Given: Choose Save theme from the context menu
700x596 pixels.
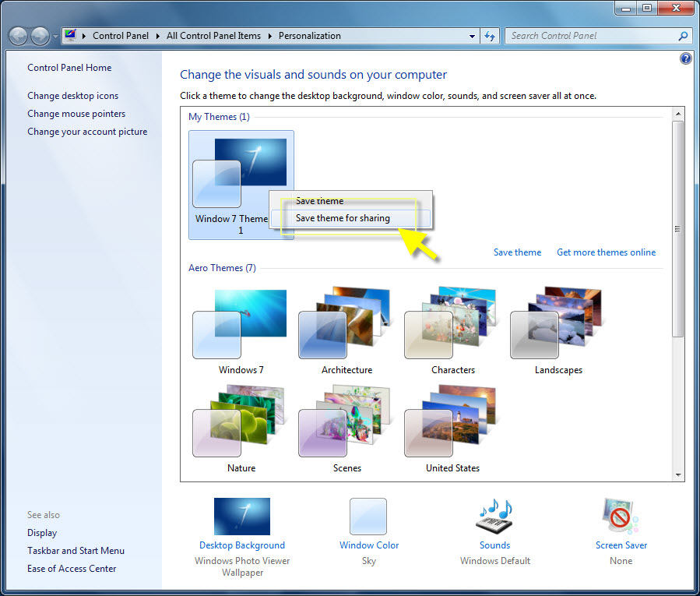Looking at the screenshot, I should [x=320, y=201].
